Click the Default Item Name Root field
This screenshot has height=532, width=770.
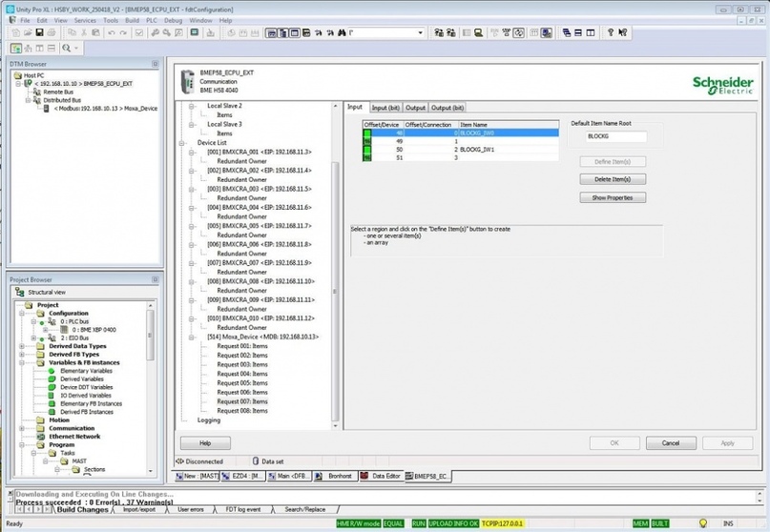[615, 136]
